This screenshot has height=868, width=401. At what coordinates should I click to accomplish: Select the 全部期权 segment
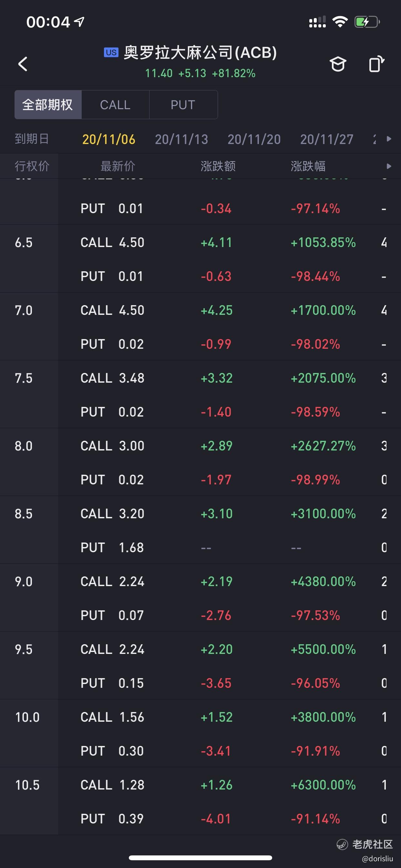(48, 105)
